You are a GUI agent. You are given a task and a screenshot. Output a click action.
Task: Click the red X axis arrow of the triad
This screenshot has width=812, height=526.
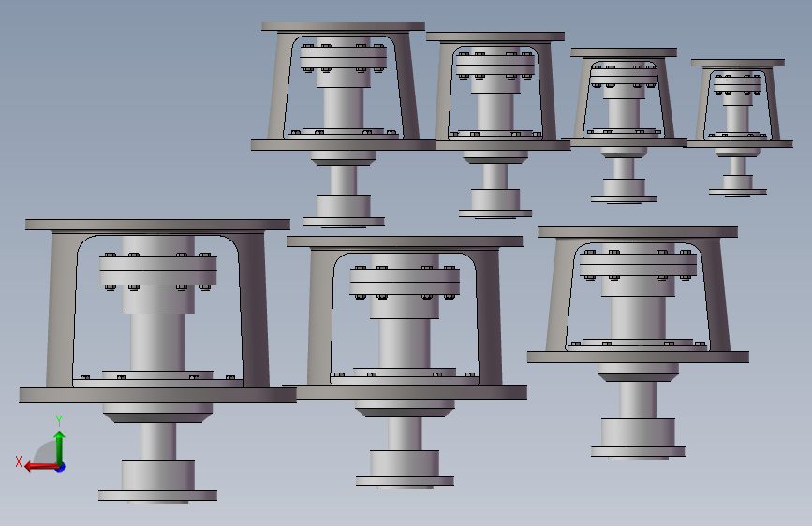point(41,467)
